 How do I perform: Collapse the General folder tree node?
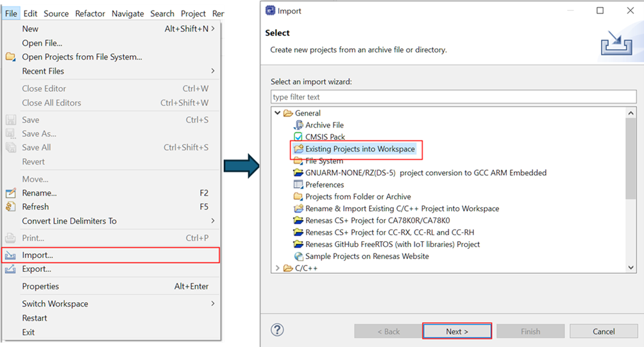click(x=278, y=113)
